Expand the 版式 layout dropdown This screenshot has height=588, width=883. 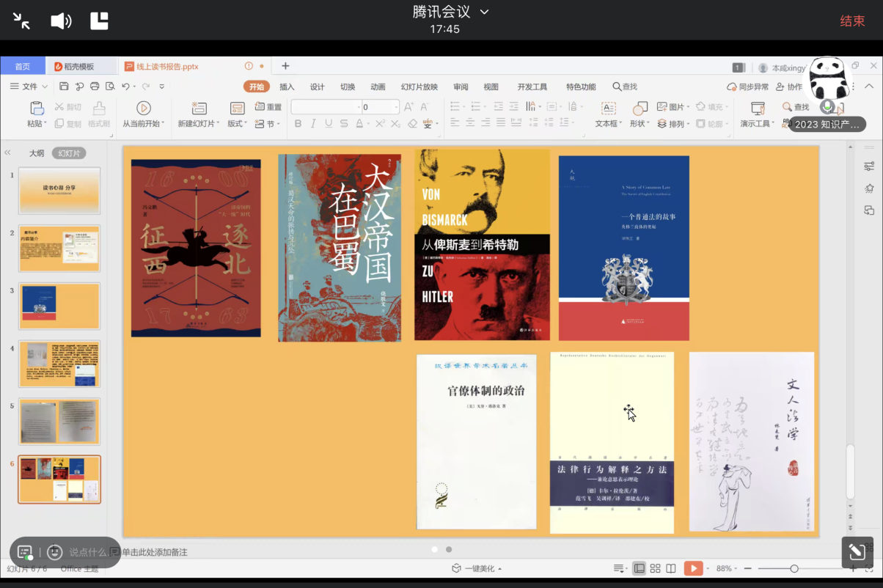coord(237,124)
